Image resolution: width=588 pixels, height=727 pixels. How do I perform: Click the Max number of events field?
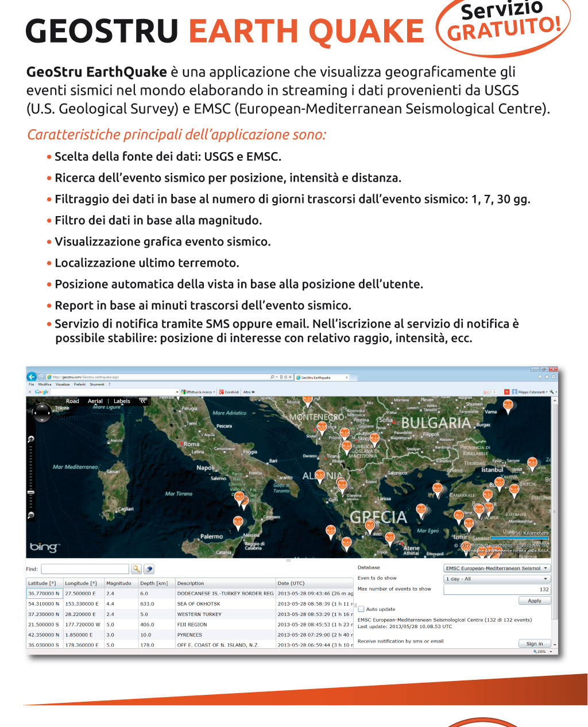497,589
